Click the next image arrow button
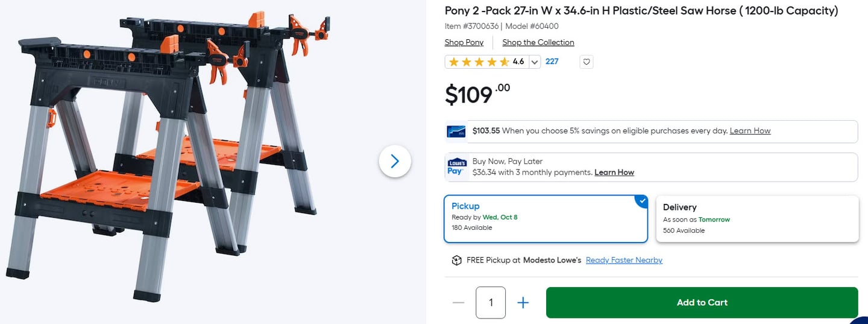This screenshot has width=868, height=324. point(395,161)
